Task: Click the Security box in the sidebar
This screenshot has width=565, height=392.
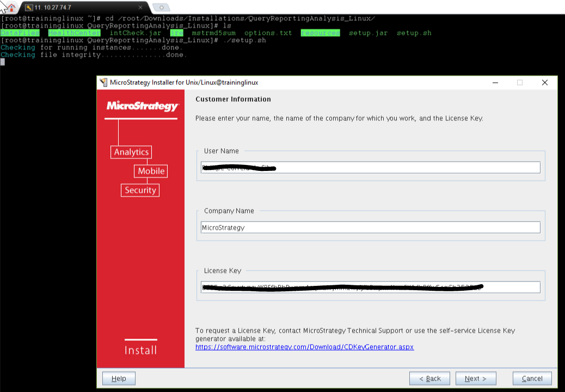Action: [x=140, y=190]
